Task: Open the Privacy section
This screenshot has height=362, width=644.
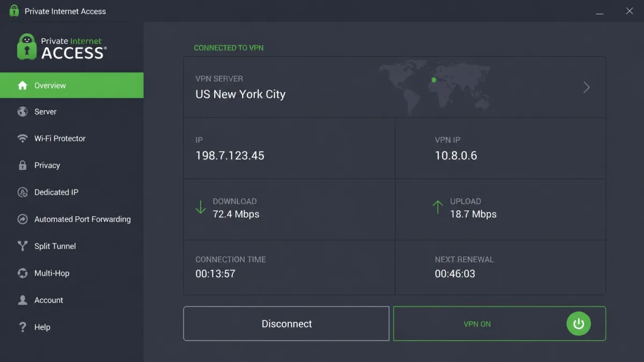Action: 72,165
